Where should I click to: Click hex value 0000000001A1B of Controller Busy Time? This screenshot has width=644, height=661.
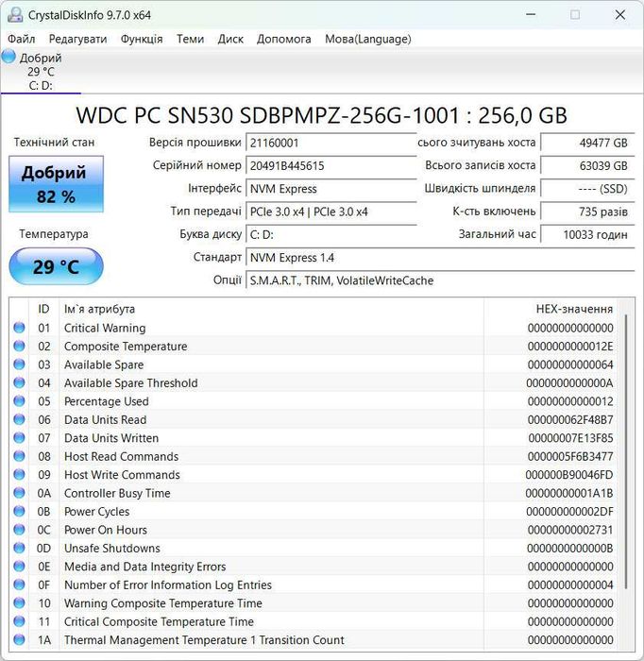click(x=569, y=493)
